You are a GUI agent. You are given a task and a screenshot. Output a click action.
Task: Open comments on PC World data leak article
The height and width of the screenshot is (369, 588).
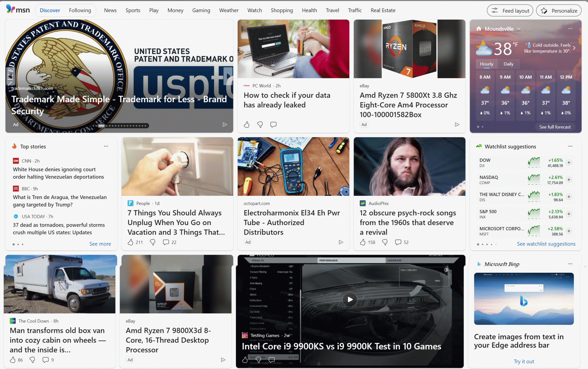(x=273, y=124)
